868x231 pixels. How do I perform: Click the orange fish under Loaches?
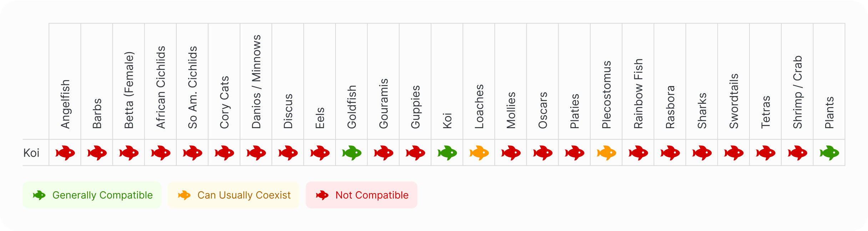point(479,153)
